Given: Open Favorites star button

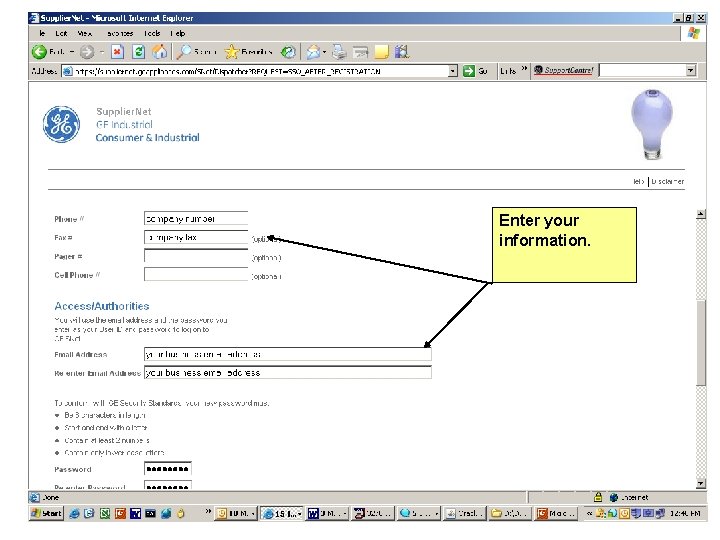Looking at the screenshot, I should [232, 52].
